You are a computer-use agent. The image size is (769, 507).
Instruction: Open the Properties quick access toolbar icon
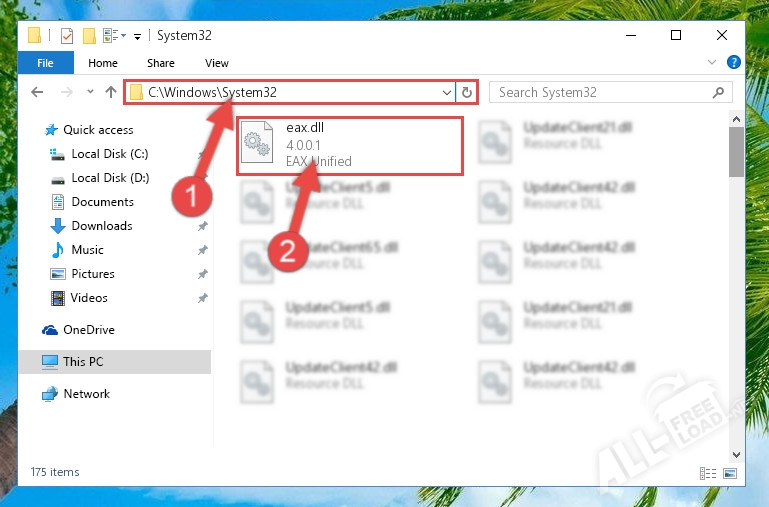point(66,36)
